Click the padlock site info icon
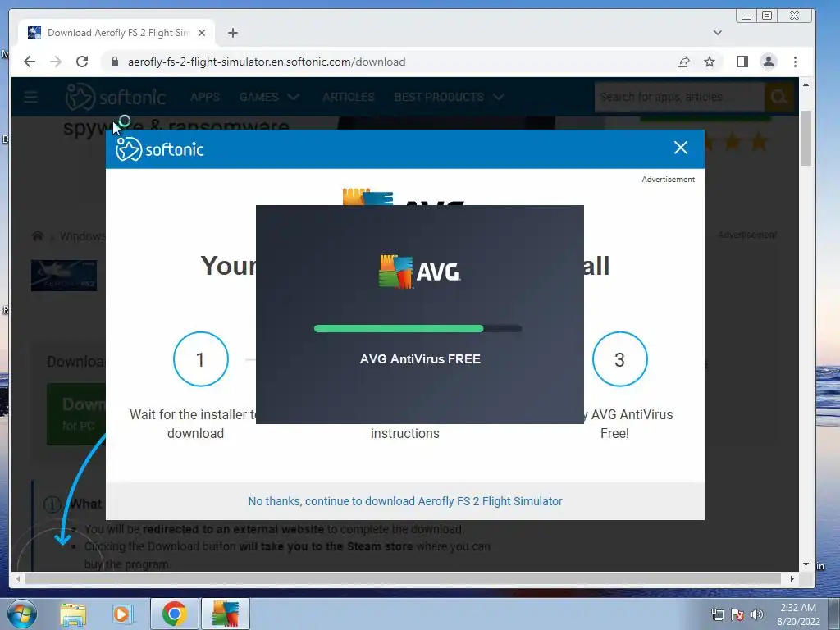 114,62
